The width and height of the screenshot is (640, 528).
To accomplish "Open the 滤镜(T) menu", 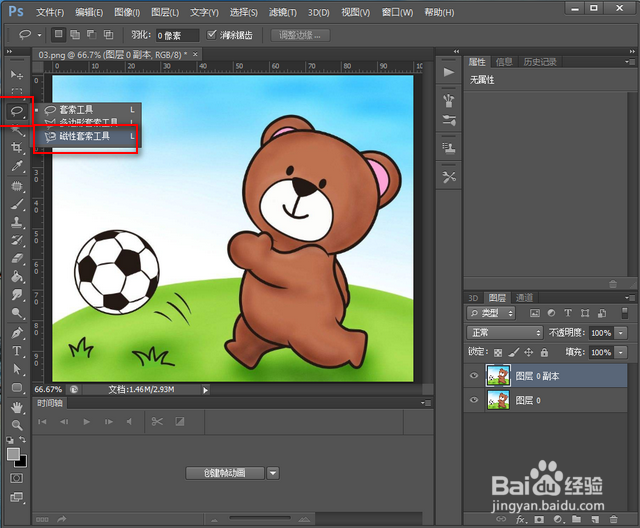I will 283,13.
